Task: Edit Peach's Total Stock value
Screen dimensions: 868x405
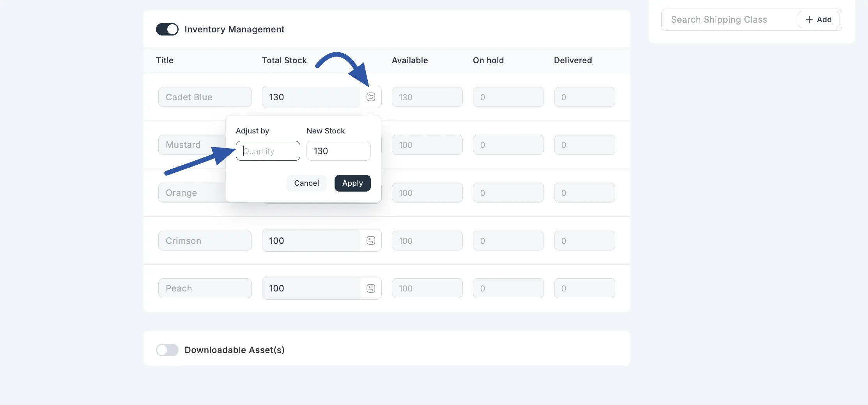Action: (x=310, y=288)
